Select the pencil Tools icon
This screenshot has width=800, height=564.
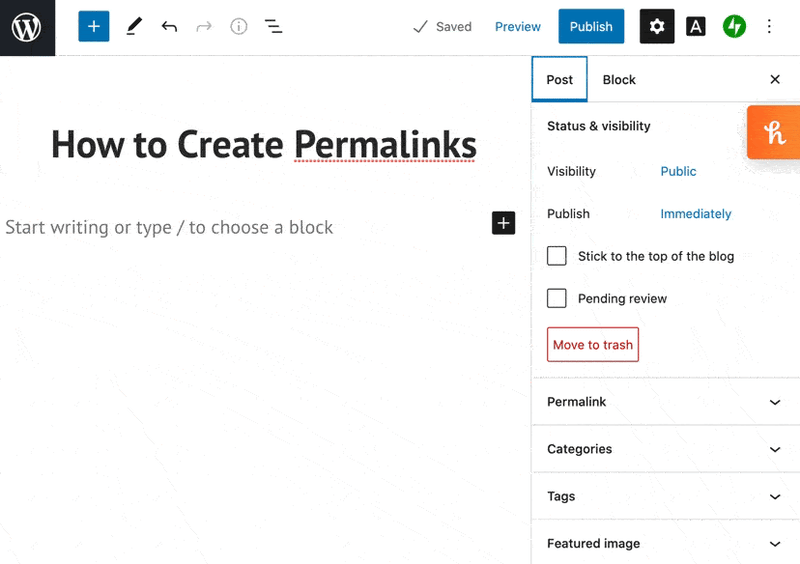tap(134, 27)
